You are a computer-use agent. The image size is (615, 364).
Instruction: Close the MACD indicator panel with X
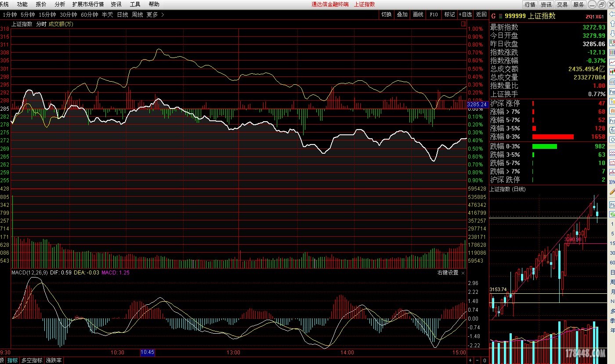point(463,273)
